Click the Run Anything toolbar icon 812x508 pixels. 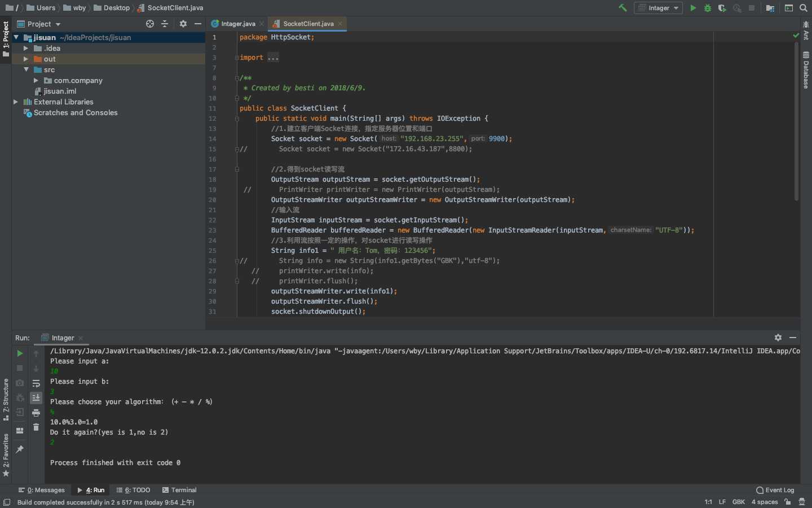789,8
